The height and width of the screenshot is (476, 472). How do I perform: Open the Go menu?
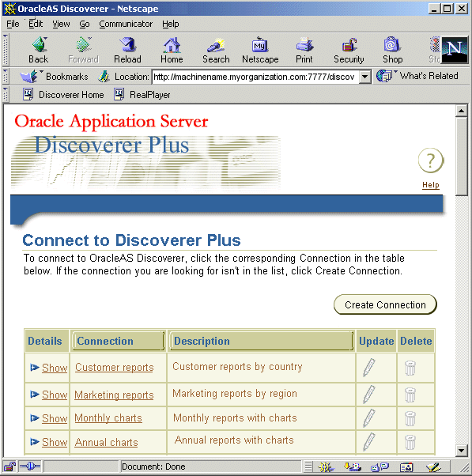(x=85, y=24)
